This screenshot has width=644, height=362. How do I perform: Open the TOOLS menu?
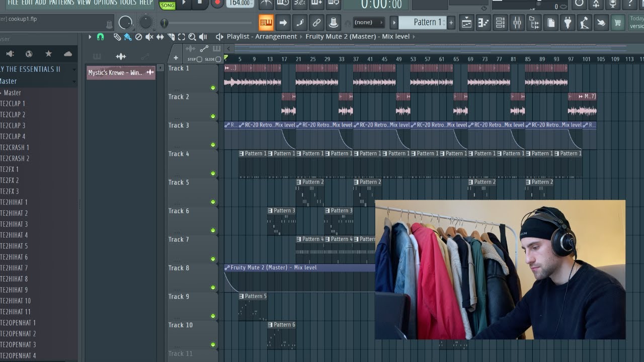[x=128, y=3]
